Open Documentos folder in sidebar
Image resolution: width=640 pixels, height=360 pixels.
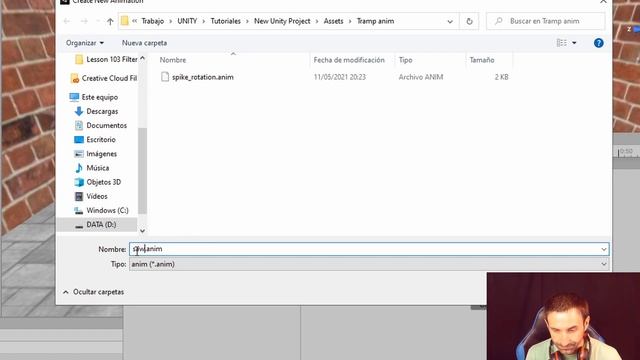click(x=100, y=126)
